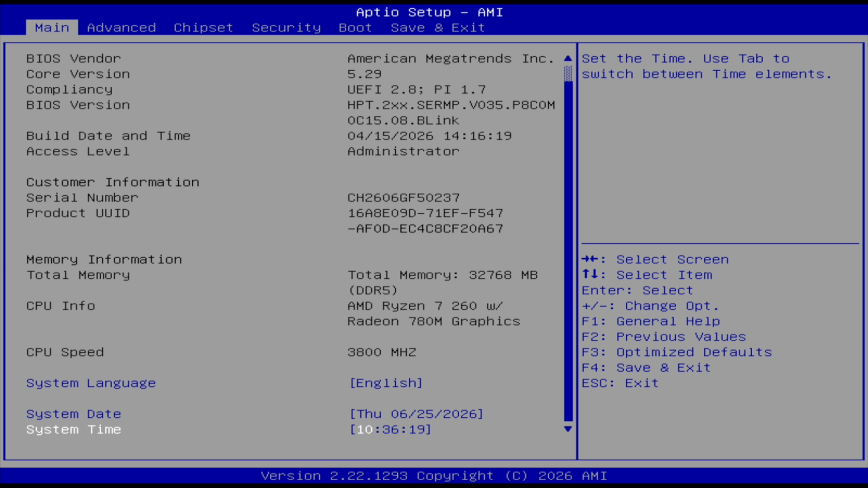
Task: Switch to the Advanced tab
Action: [x=121, y=27]
